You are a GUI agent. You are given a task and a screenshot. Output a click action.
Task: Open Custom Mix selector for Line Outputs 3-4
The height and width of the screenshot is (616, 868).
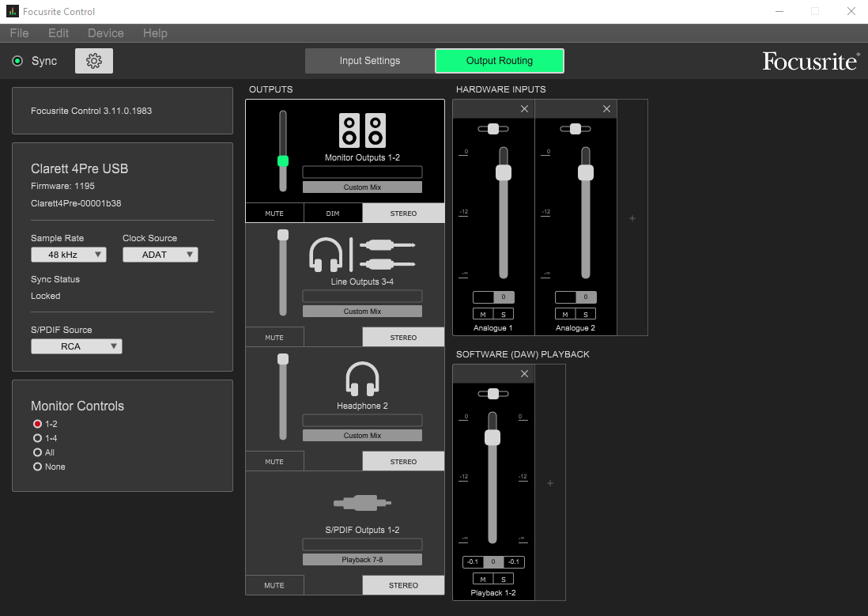pos(362,312)
